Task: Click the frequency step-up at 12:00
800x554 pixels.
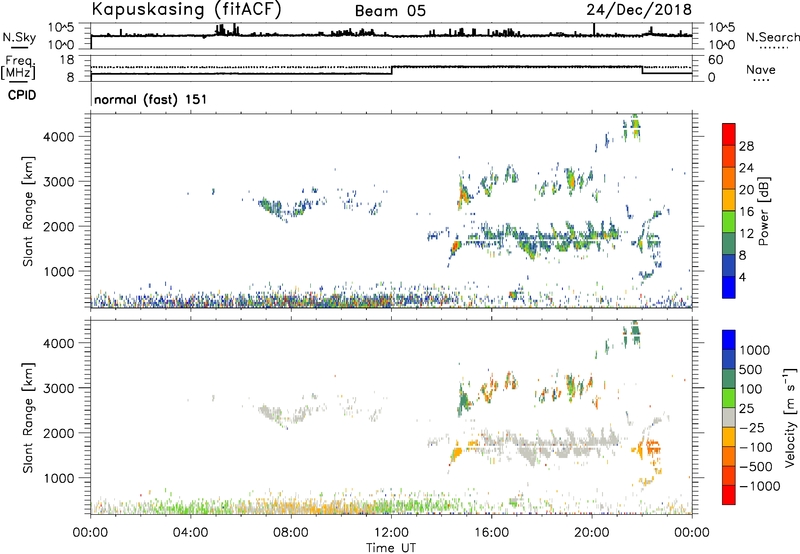Action: coord(392,70)
